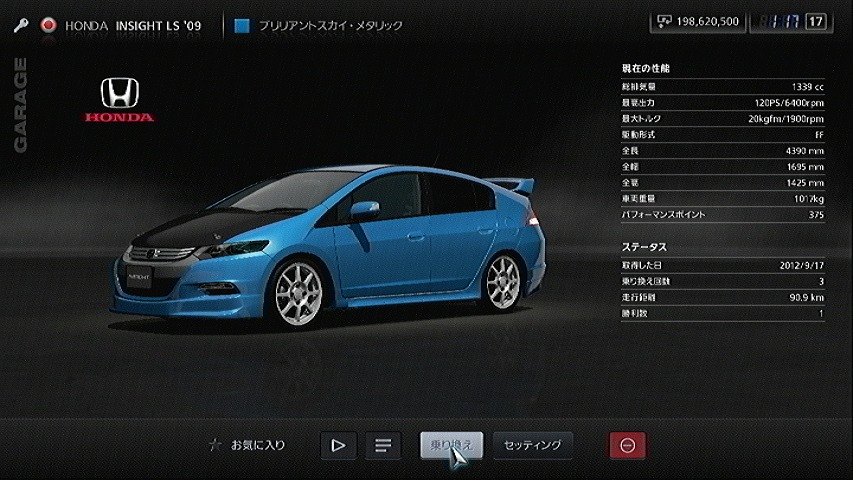Screen dimensions: 853x480
Task: Toggle the お気に入り favorite star
Action: pyautogui.click(x=212, y=445)
